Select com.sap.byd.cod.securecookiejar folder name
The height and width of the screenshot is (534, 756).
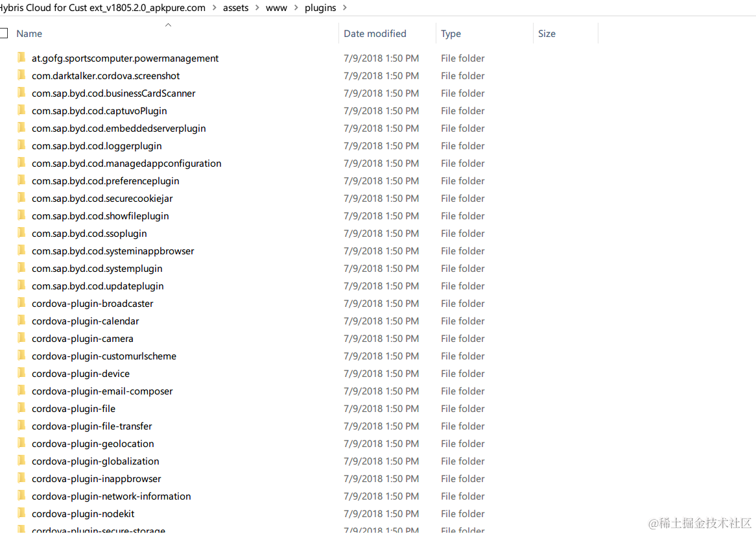[102, 199]
